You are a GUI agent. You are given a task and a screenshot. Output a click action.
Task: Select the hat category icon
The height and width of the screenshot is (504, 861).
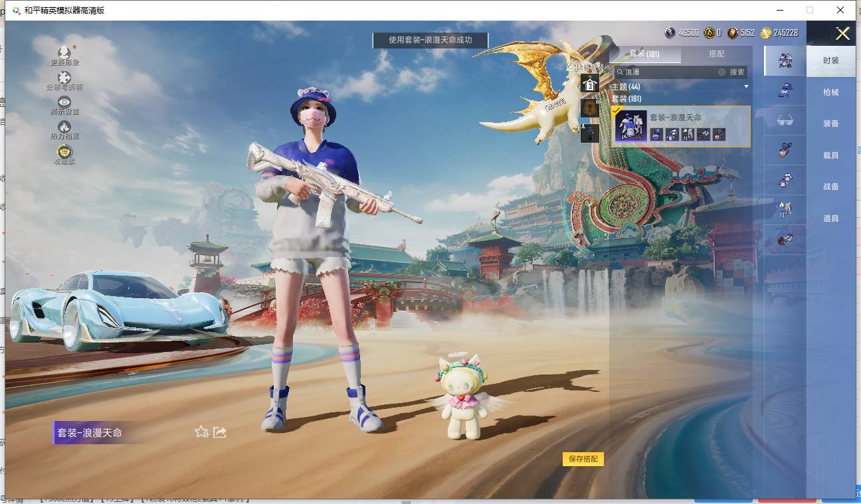785,90
